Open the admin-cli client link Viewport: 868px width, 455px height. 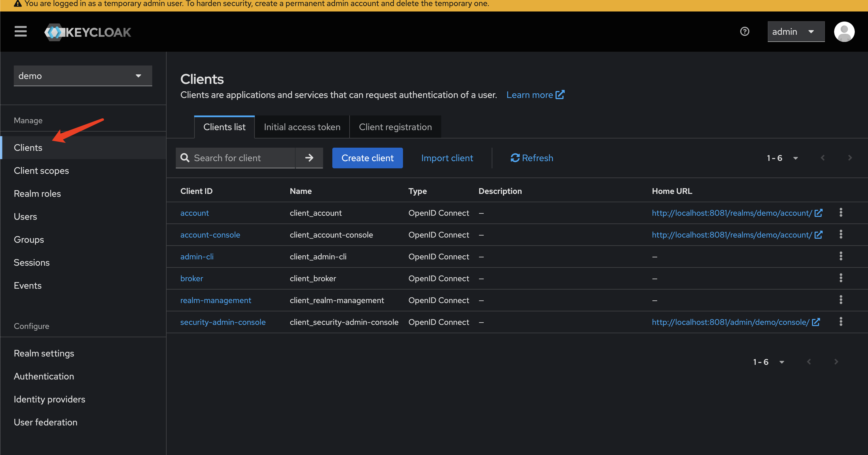point(197,257)
